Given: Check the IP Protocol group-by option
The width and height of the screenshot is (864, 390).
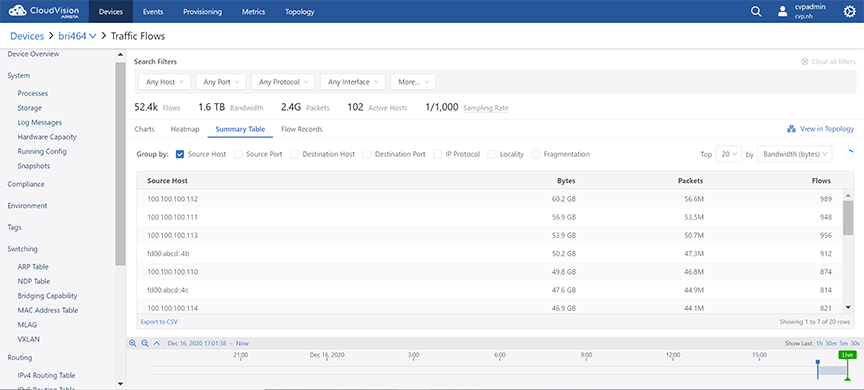Looking at the screenshot, I should click(438, 154).
